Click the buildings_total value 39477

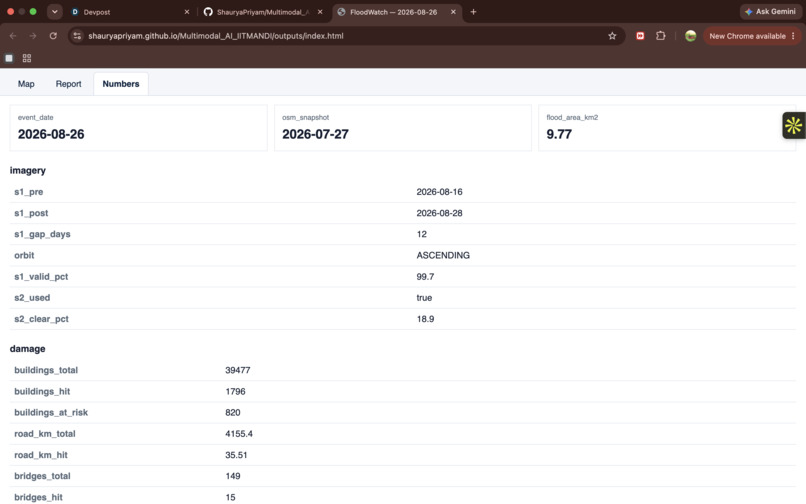pos(237,370)
